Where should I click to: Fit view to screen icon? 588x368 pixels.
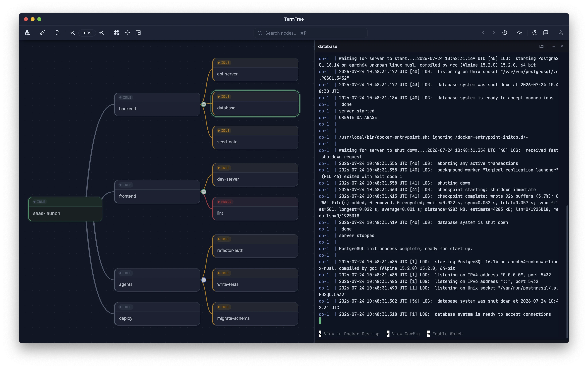tap(117, 33)
